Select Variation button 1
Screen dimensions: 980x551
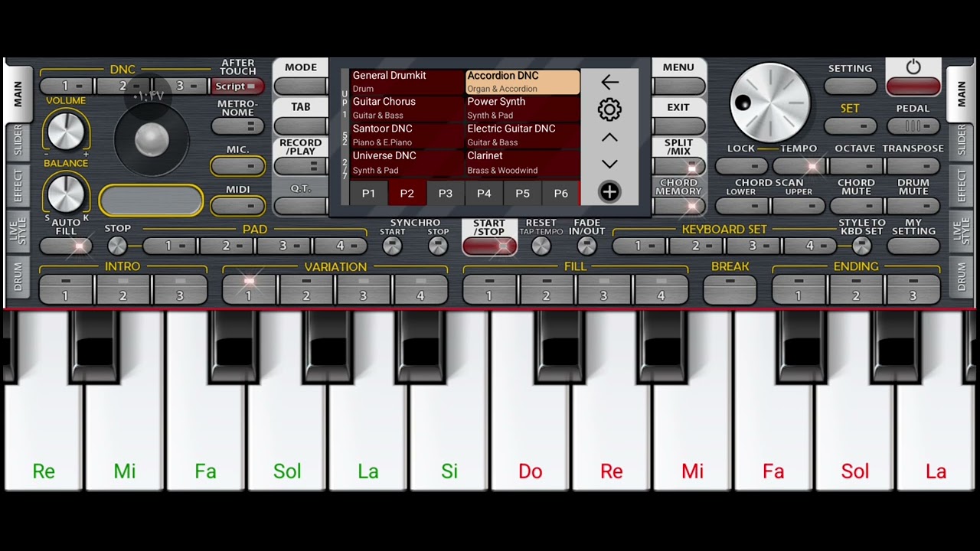(249, 289)
